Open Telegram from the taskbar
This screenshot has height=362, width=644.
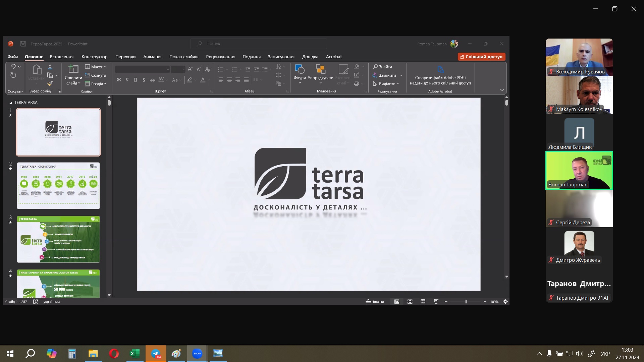(x=156, y=354)
